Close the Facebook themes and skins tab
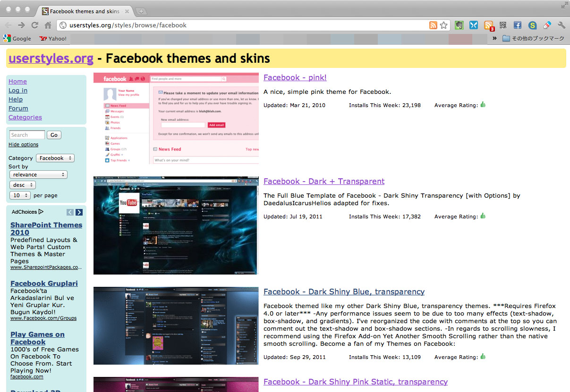The height and width of the screenshot is (392, 570). pos(127,11)
